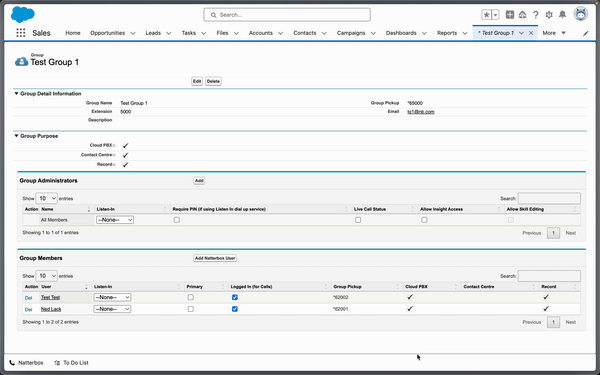Viewport: 600px width, 375px height.
Task: Click the pencil icon to edit navigation
Action: (x=586, y=33)
